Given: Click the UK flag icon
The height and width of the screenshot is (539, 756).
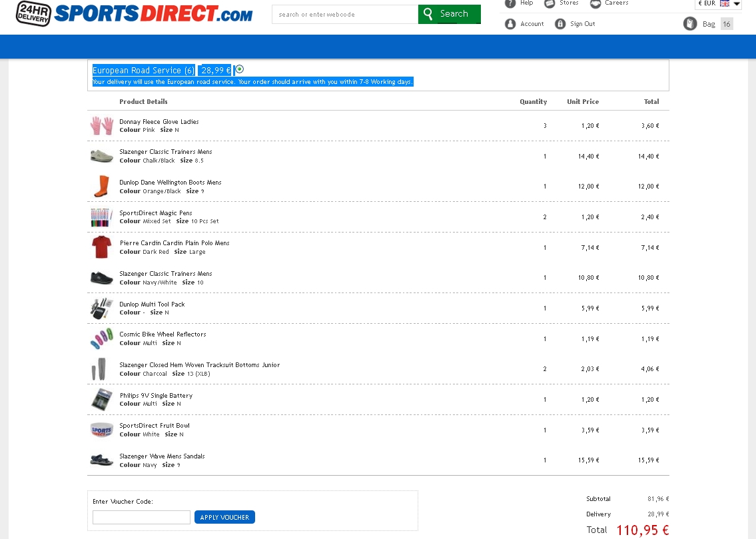Looking at the screenshot, I should (725, 3).
